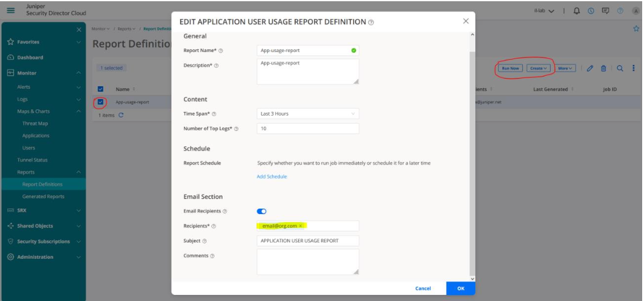Select Threat Map in sidebar
The width and height of the screenshot is (644, 301).
(35, 123)
